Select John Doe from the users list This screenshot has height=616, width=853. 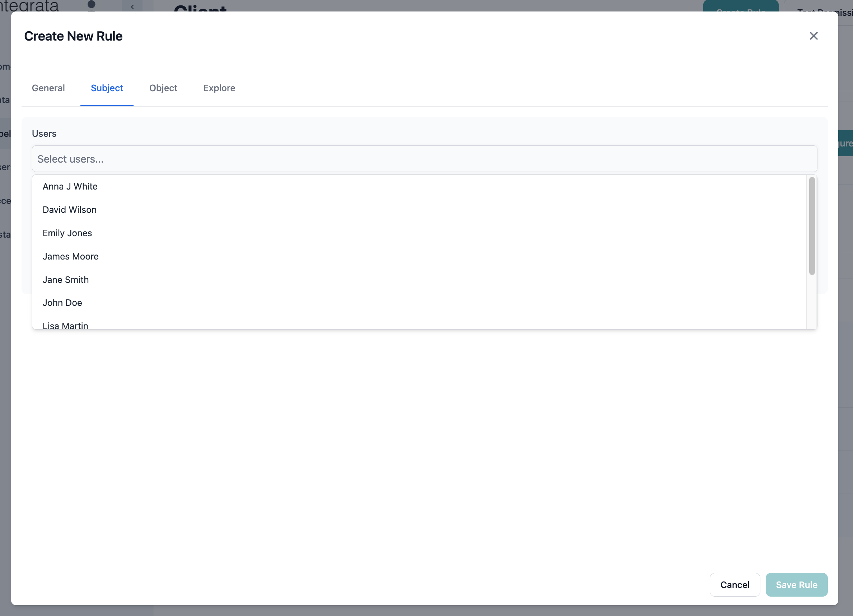(62, 303)
